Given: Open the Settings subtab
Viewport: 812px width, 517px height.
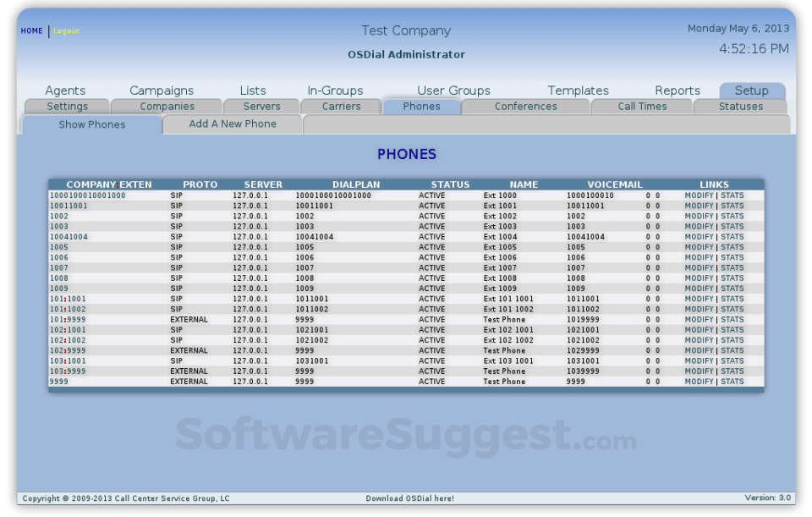Looking at the screenshot, I should point(67,106).
